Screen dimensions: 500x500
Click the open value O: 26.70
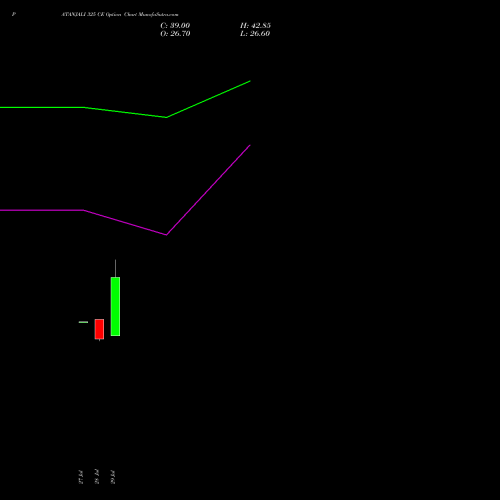click(175, 34)
